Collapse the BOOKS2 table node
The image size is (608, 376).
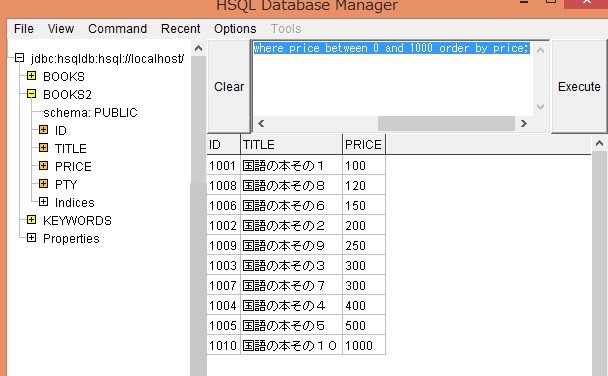click(x=31, y=94)
